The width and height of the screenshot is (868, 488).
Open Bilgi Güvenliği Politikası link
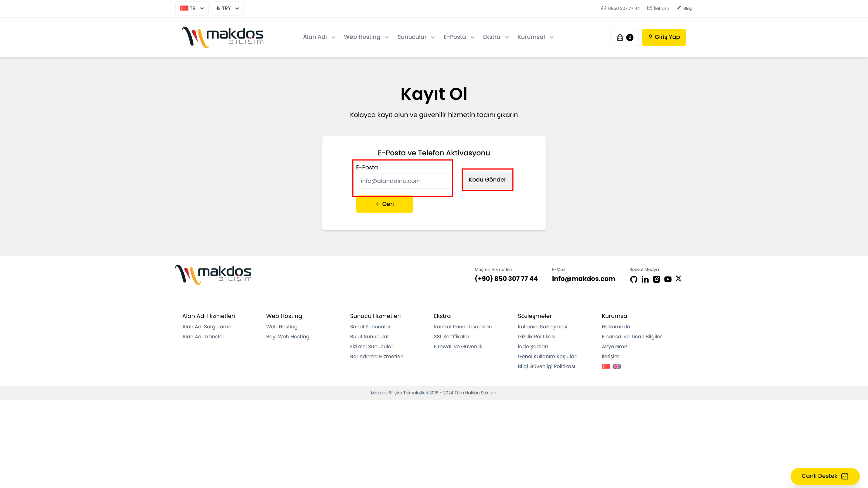[546, 366]
